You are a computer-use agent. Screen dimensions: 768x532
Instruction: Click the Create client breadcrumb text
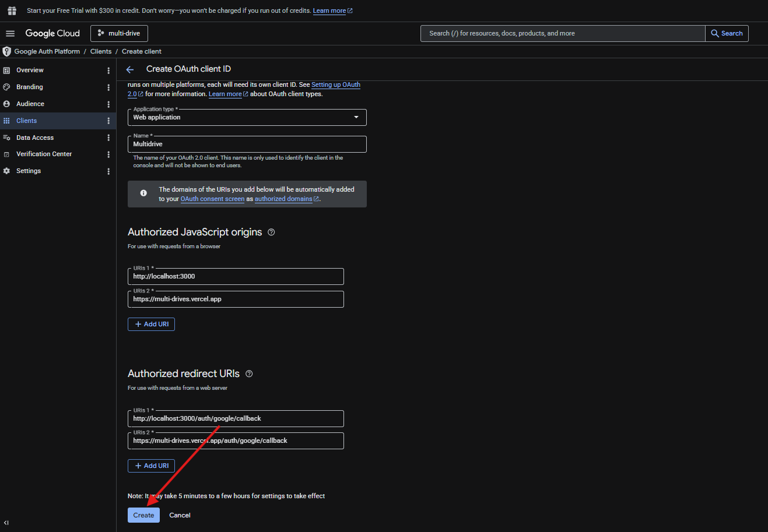(x=142, y=51)
